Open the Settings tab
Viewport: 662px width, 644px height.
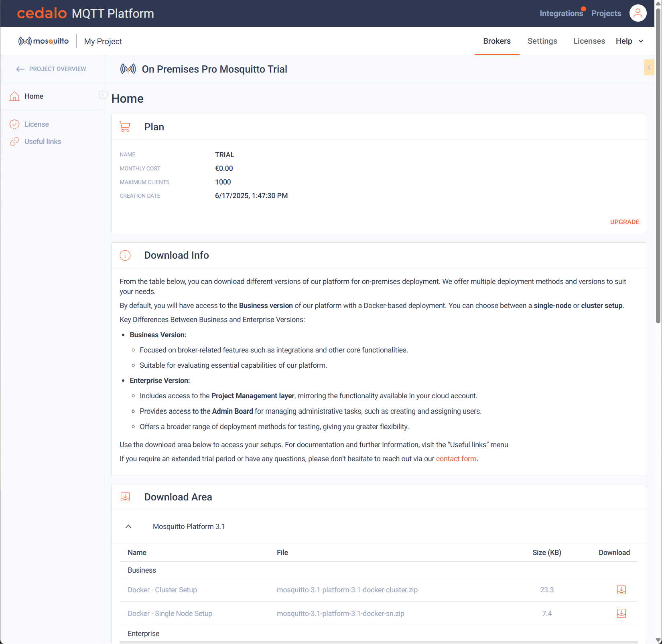tap(542, 41)
